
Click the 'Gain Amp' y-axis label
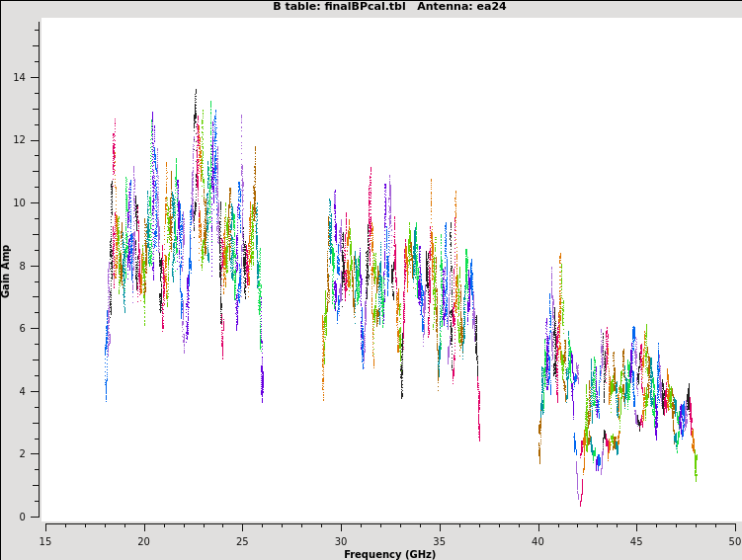point(7,271)
